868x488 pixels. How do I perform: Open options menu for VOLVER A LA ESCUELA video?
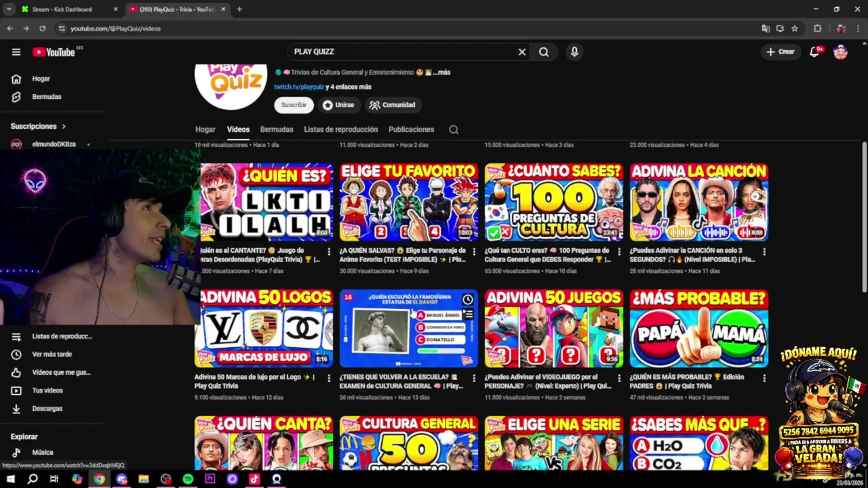(x=474, y=378)
